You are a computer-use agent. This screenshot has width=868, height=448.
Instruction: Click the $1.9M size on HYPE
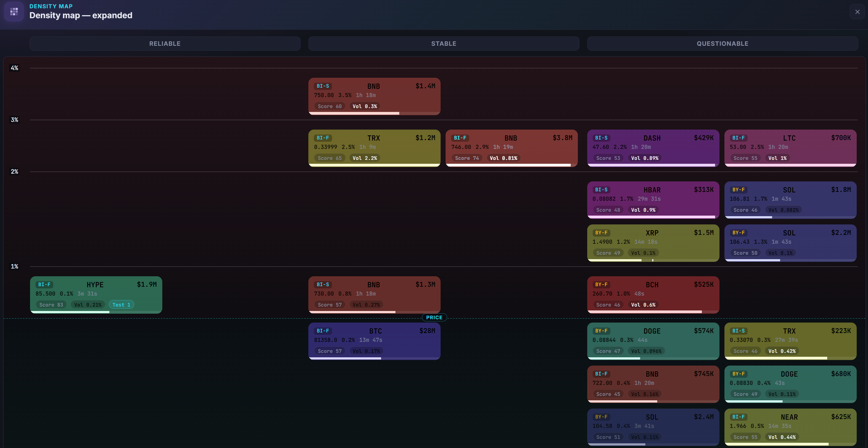[147, 285]
